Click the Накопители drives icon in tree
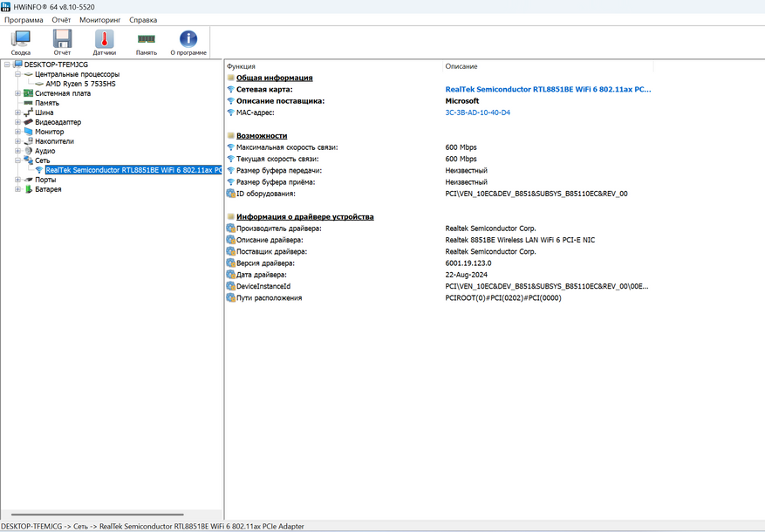765x532 pixels. (28, 141)
